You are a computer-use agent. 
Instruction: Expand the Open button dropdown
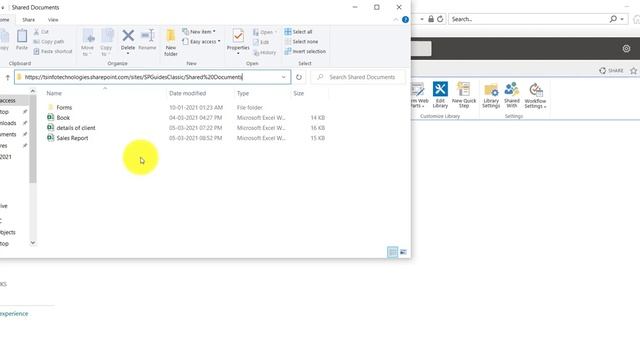click(x=276, y=32)
